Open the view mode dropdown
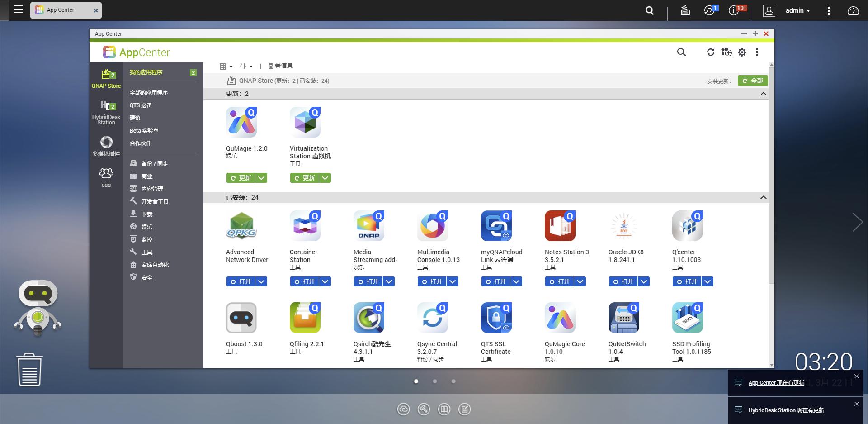 click(226, 66)
